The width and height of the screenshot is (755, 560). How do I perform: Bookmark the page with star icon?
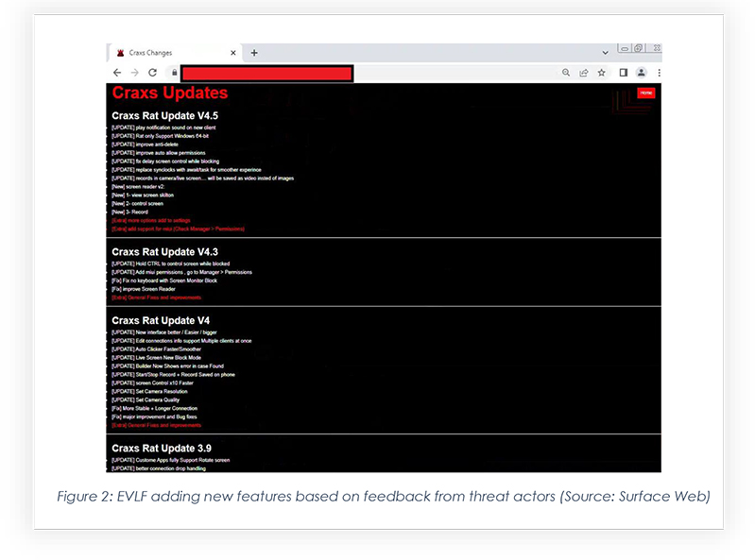(x=601, y=73)
